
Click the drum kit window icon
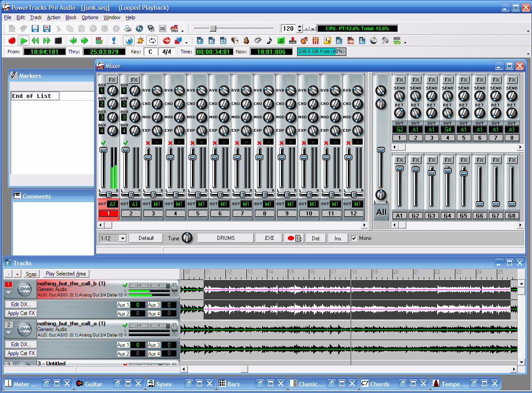[373, 41]
